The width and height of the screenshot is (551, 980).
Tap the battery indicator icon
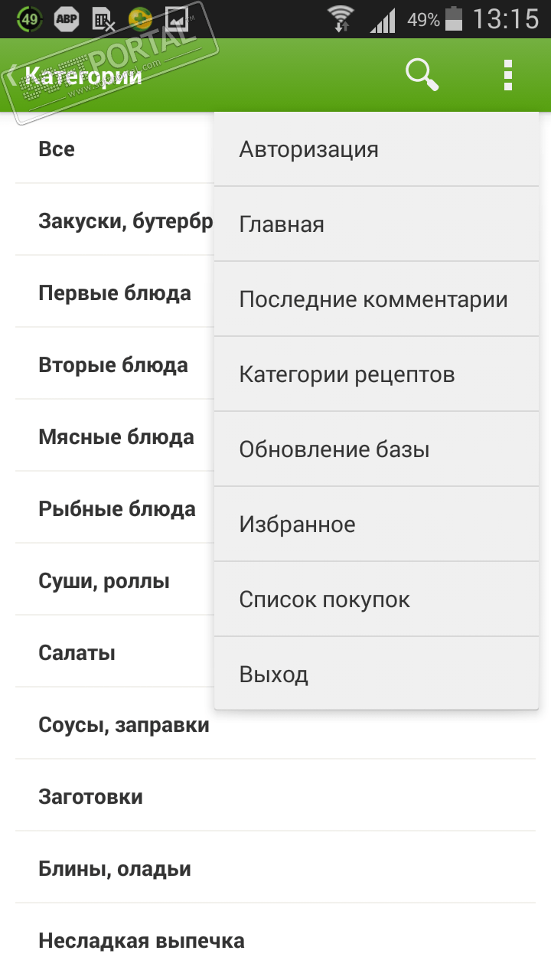pyautogui.click(x=454, y=19)
